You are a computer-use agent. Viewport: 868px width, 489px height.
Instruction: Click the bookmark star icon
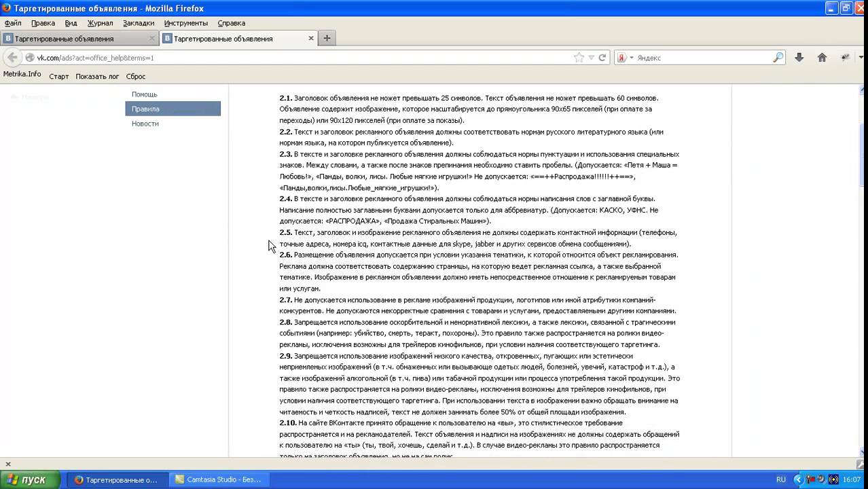click(579, 58)
